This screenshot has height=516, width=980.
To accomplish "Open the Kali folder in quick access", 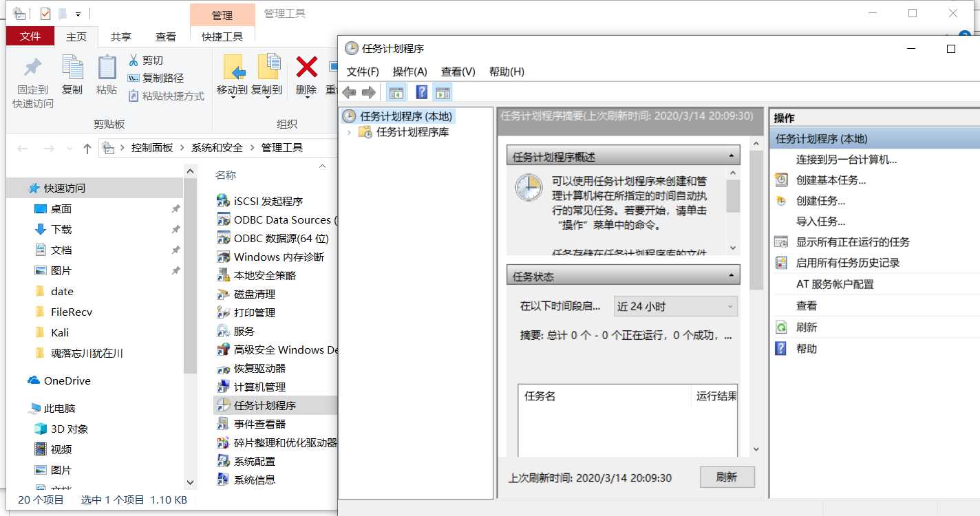I will 60,332.
